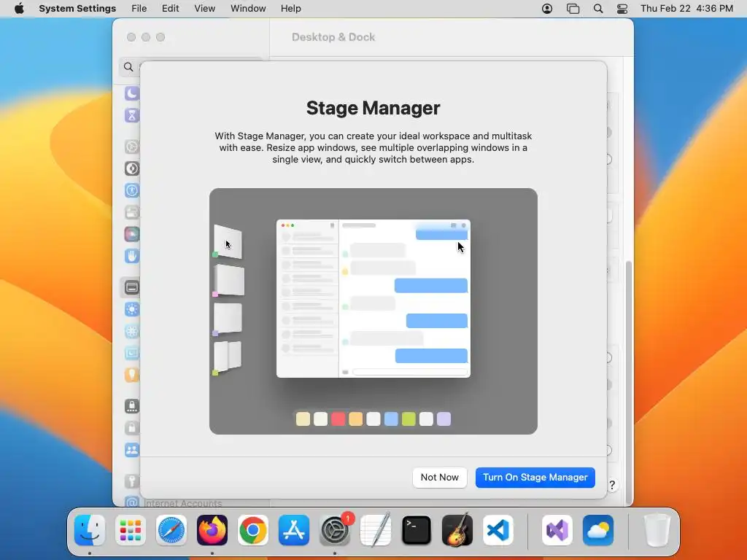Open Spotlight search in menu bar

coord(598,9)
